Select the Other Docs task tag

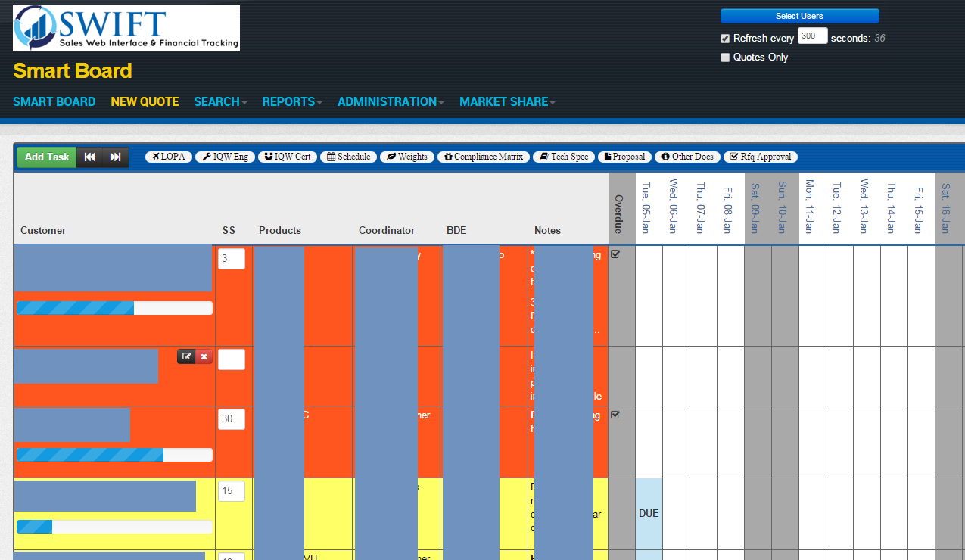coord(687,157)
